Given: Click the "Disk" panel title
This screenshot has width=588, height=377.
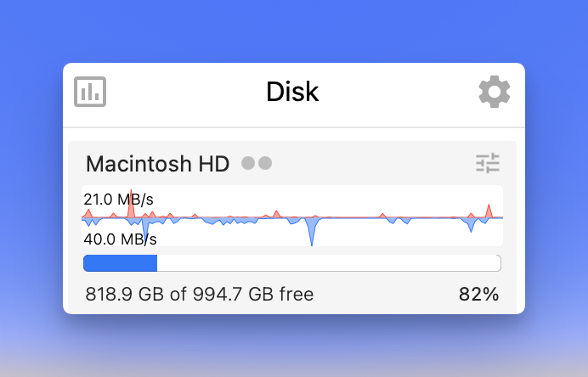Looking at the screenshot, I should [x=292, y=92].
